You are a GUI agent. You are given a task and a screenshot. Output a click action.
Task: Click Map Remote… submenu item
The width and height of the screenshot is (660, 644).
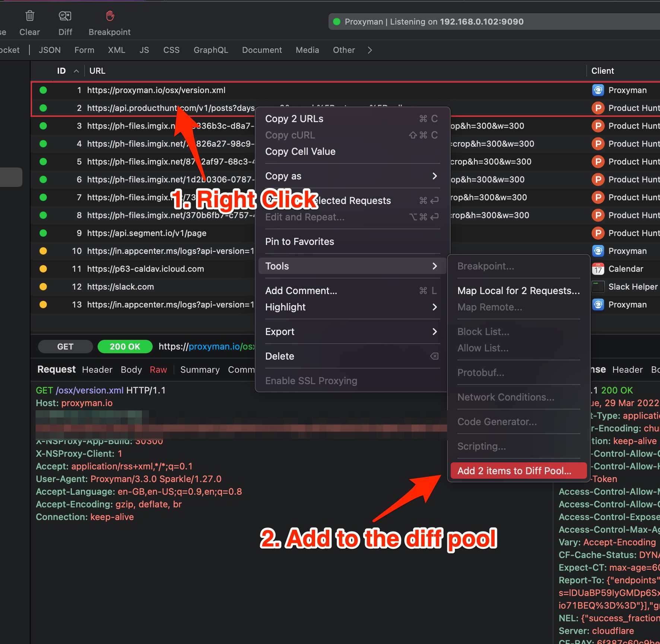518,307
